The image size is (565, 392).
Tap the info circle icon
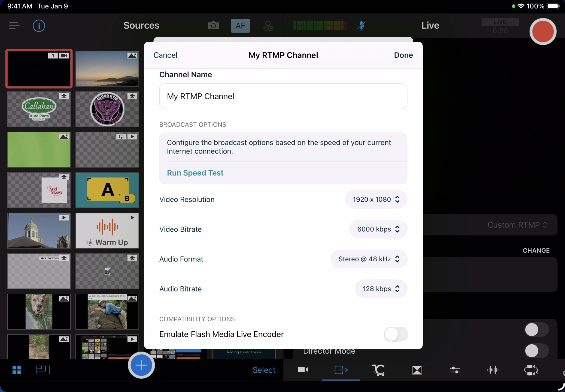[39, 26]
